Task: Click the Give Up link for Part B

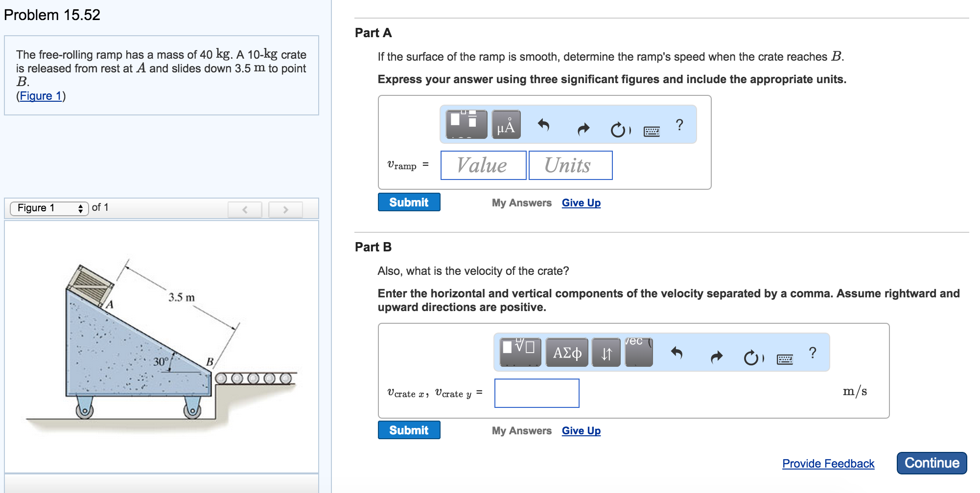Action: (581, 431)
